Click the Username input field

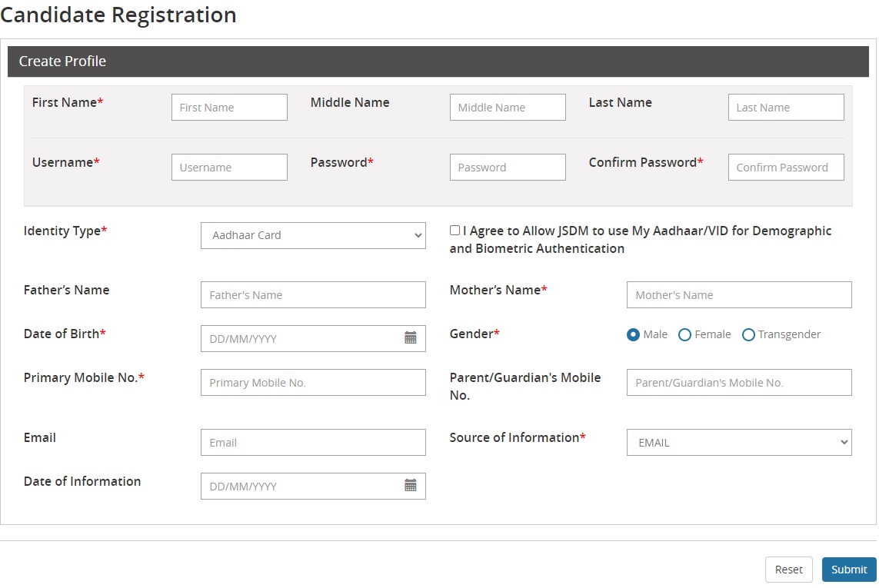[x=229, y=168]
